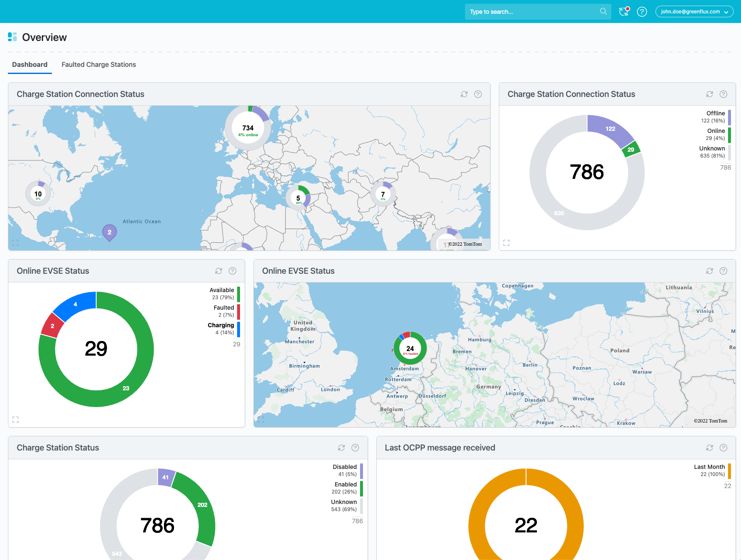
Task: Toggle the Online legend entry
Action: coord(718,135)
